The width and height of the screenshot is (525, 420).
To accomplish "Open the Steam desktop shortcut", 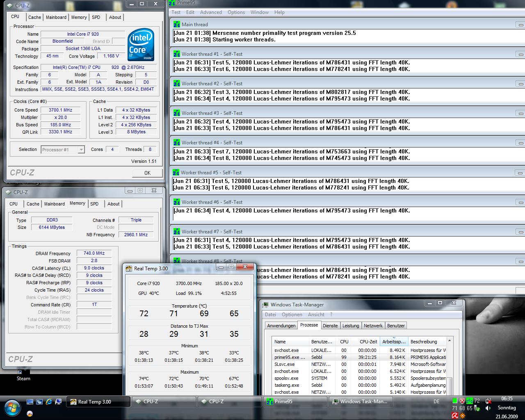I will pyautogui.click(x=23, y=375).
